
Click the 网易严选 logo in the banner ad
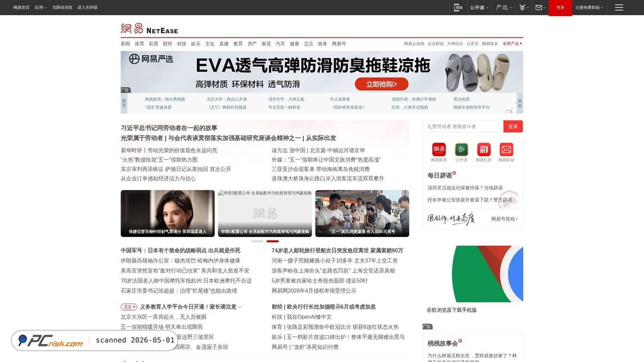(x=150, y=59)
